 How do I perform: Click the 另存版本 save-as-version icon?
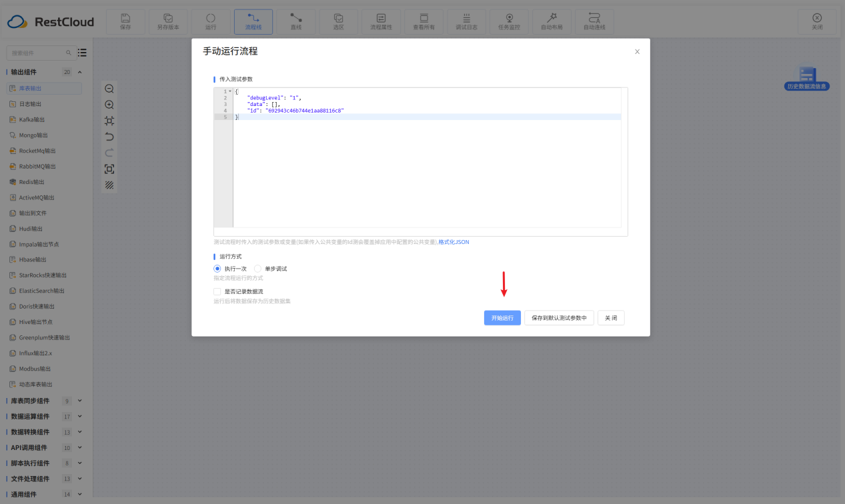click(x=168, y=21)
